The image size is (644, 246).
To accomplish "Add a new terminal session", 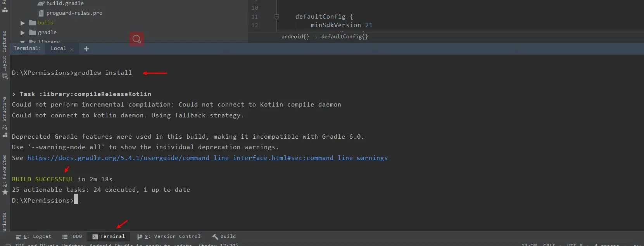I will click(86, 49).
